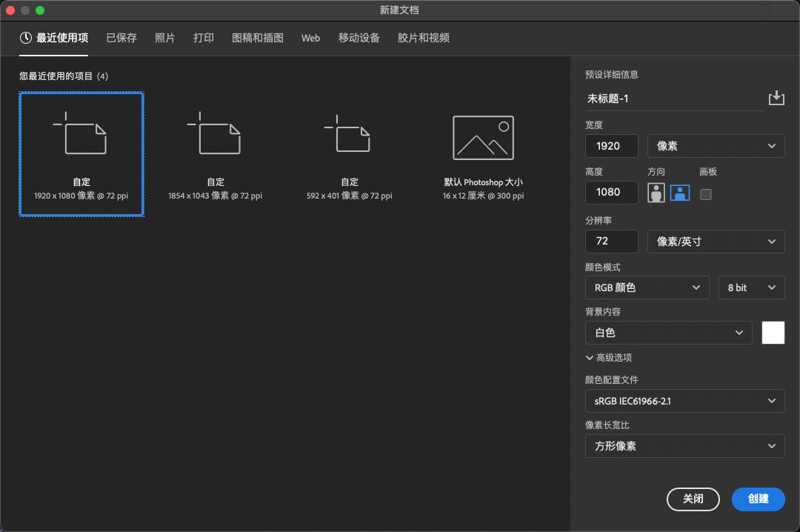800x532 pixels.
Task: Select the portrait orientation icon
Action: pos(657,192)
